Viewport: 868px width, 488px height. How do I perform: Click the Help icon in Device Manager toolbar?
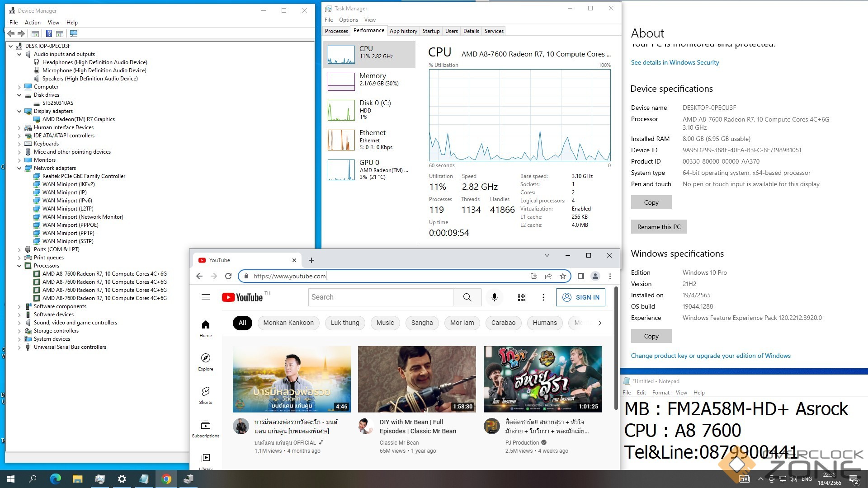(49, 33)
